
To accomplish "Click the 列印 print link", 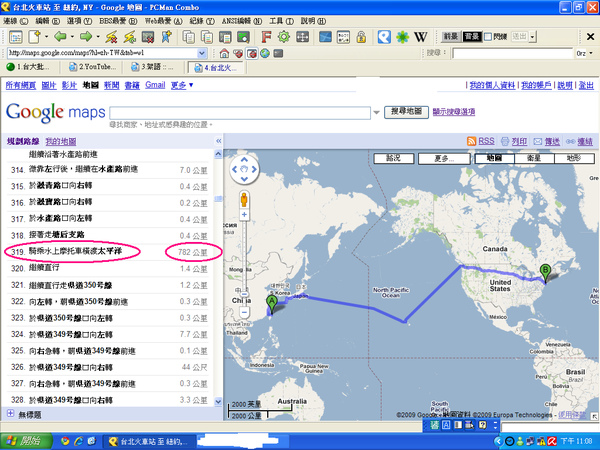I will (519, 141).
